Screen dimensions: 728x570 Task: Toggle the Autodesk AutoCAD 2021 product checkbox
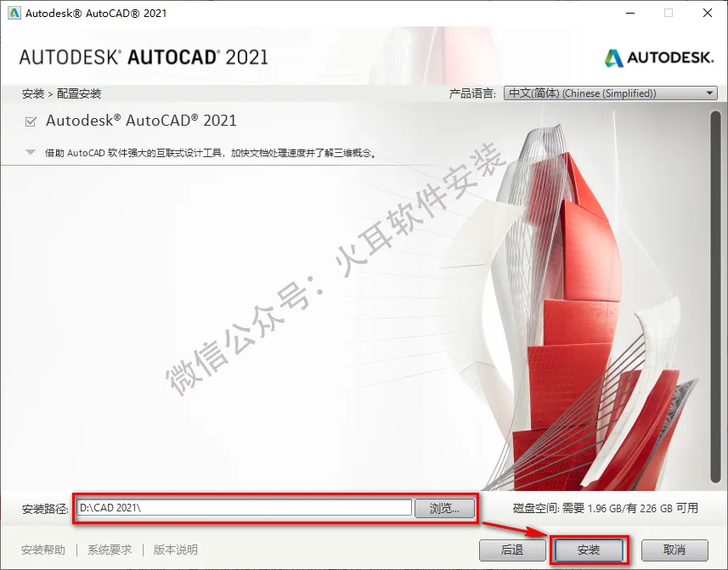pos(31,121)
